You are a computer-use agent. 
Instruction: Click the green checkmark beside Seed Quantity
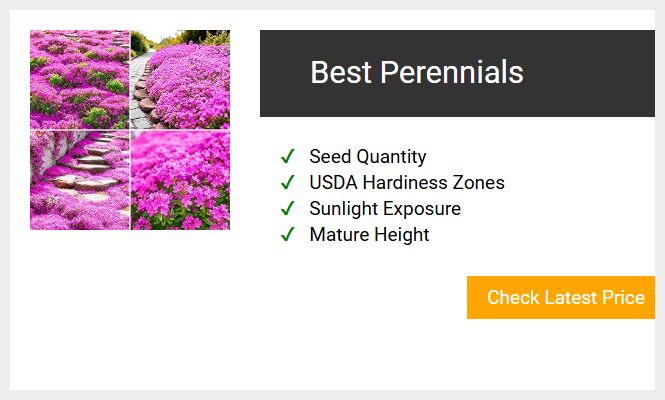tap(288, 157)
